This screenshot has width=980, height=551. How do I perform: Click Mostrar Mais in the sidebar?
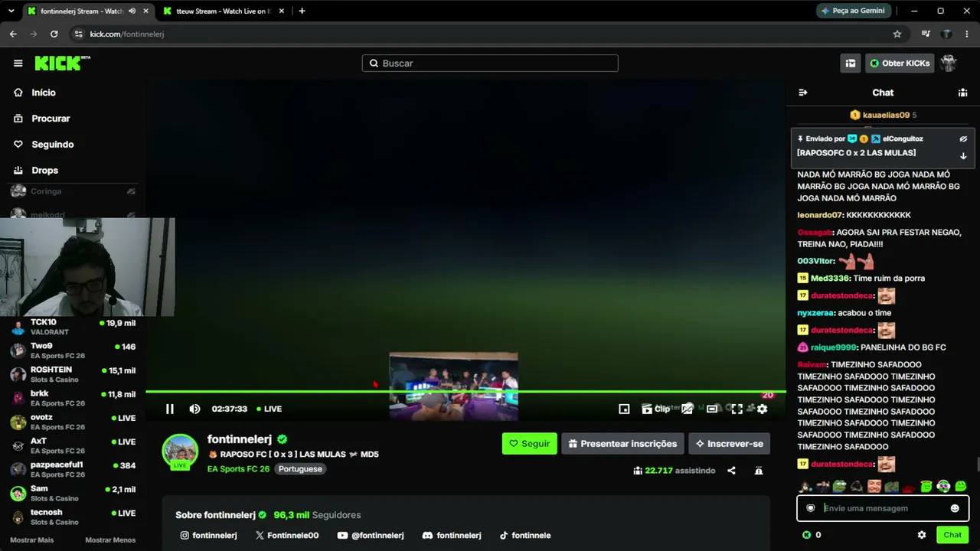pyautogui.click(x=32, y=540)
